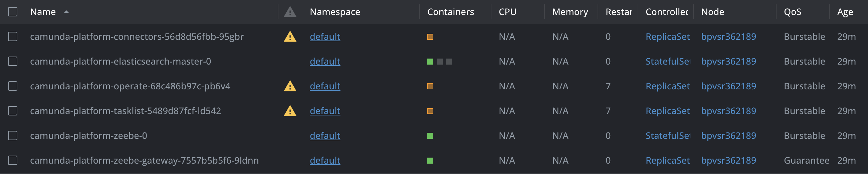
Task: Sort pods by Memory column header
Action: (x=570, y=12)
